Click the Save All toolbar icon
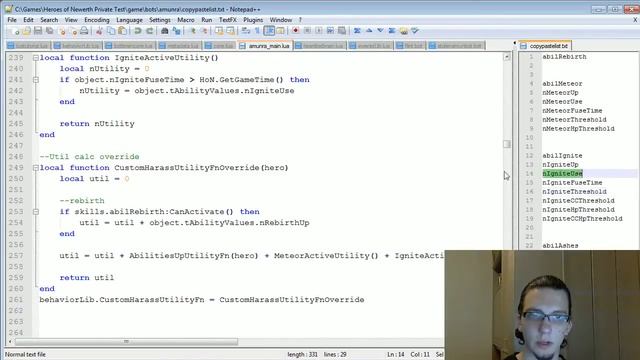 50,31
